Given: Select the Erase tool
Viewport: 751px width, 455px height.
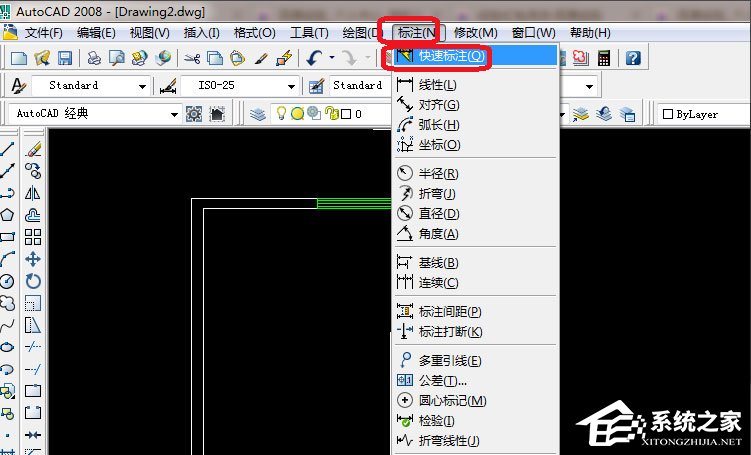Looking at the screenshot, I should 33,149.
